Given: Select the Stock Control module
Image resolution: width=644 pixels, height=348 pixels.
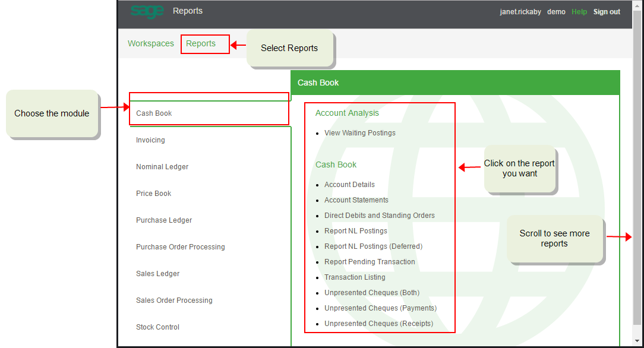Looking at the screenshot, I should point(157,327).
